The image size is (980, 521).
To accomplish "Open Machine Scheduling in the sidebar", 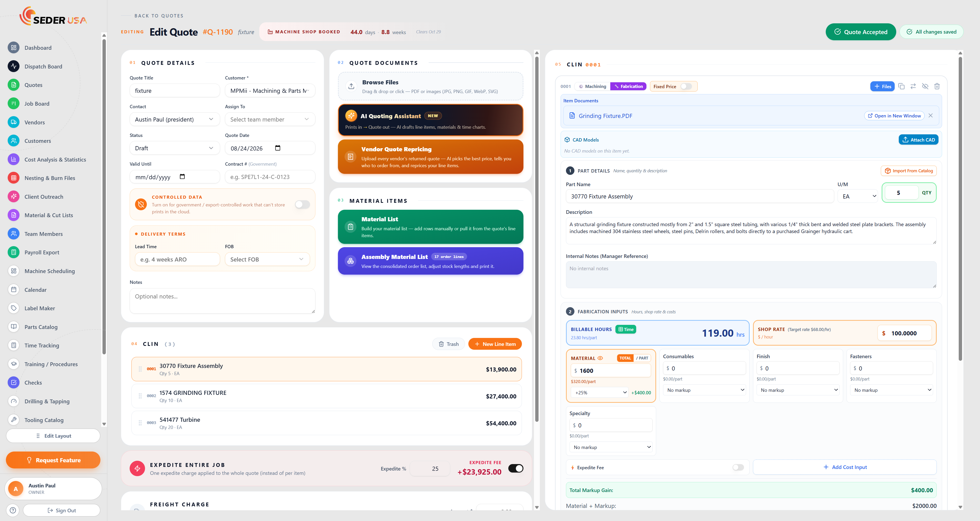I will (49, 271).
